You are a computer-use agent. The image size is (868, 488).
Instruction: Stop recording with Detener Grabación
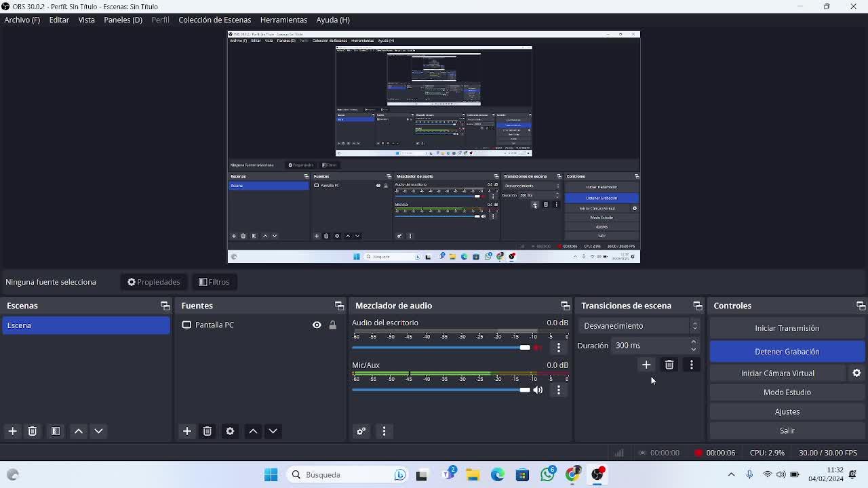[x=787, y=352]
